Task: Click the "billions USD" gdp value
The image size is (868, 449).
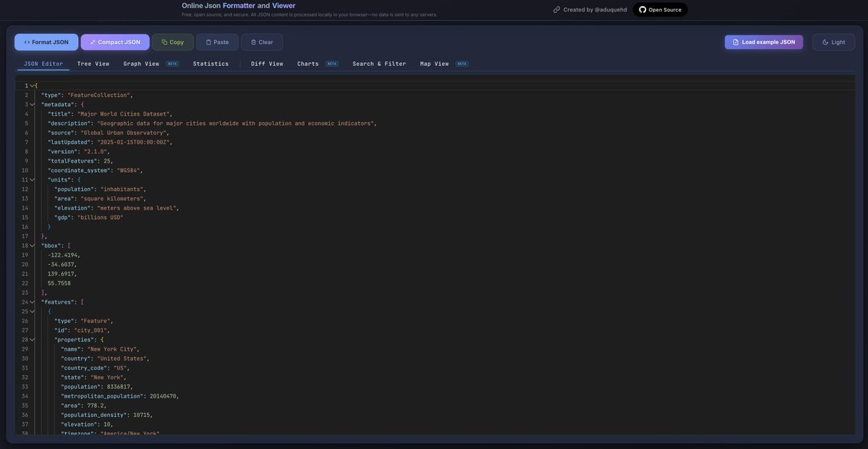Action: (x=101, y=218)
